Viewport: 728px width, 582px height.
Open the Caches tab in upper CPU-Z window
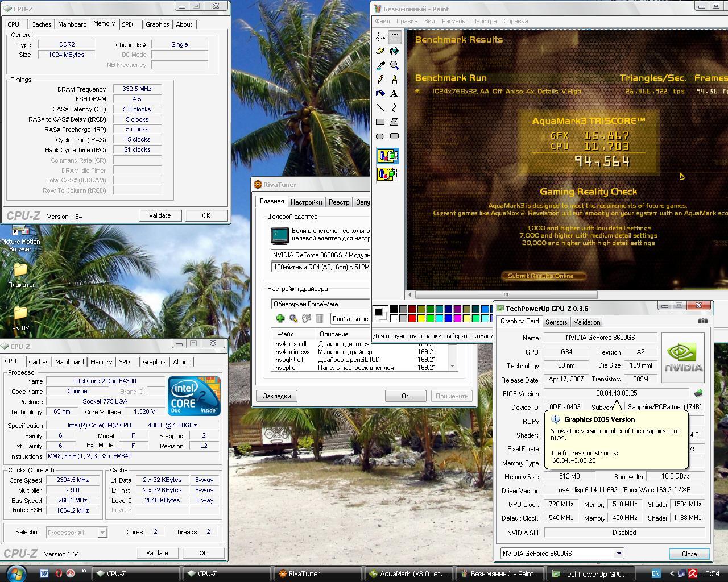pyautogui.click(x=42, y=24)
